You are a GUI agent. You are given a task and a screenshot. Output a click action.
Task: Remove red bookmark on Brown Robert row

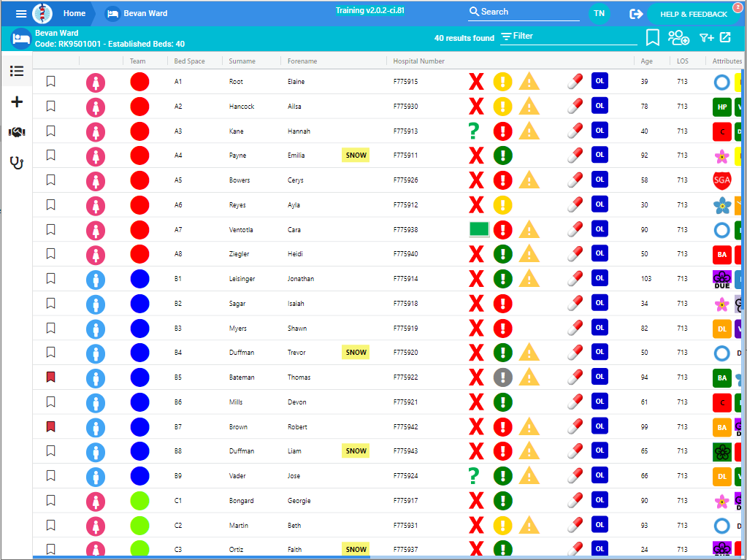(x=50, y=426)
